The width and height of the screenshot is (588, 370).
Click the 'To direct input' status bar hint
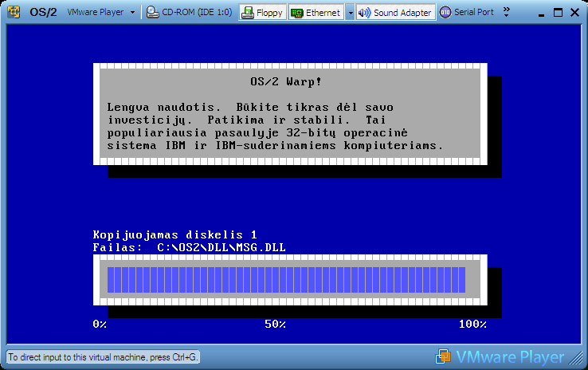[103, 357]
